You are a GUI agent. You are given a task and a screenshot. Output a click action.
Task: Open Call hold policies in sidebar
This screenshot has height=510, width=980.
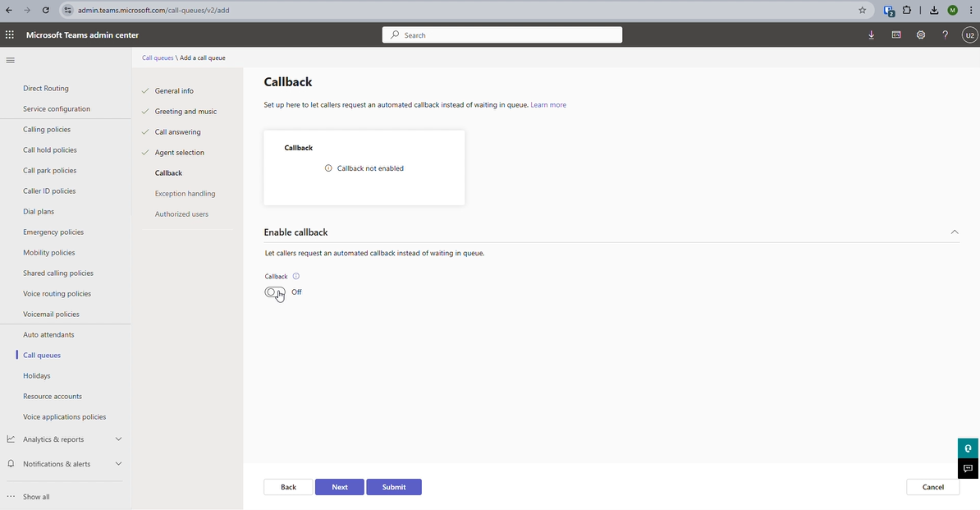coord(50,150)
